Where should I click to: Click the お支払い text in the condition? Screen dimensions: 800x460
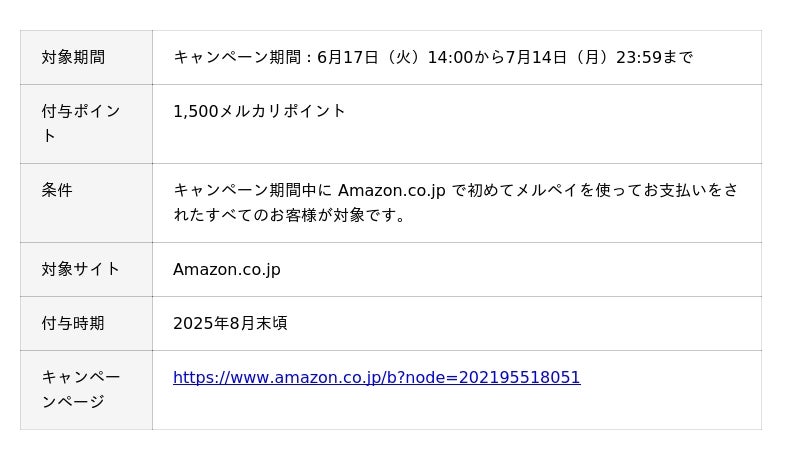pos(665,190)
